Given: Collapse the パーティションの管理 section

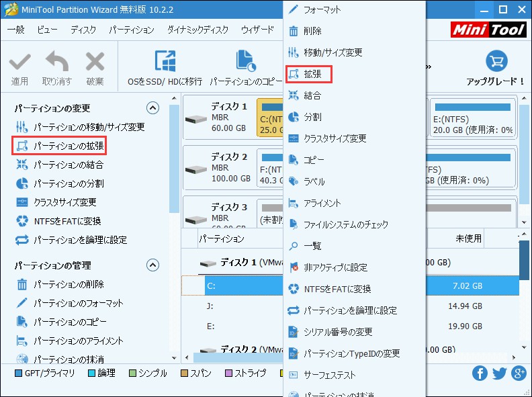Looking at the screenshot, I should click(152, 265).
